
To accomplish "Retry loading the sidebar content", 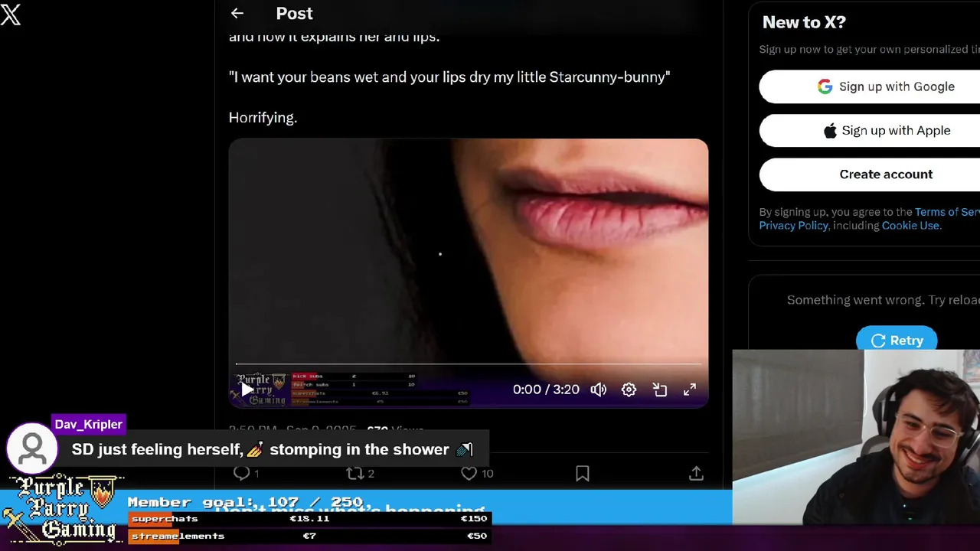I will 897,340.
